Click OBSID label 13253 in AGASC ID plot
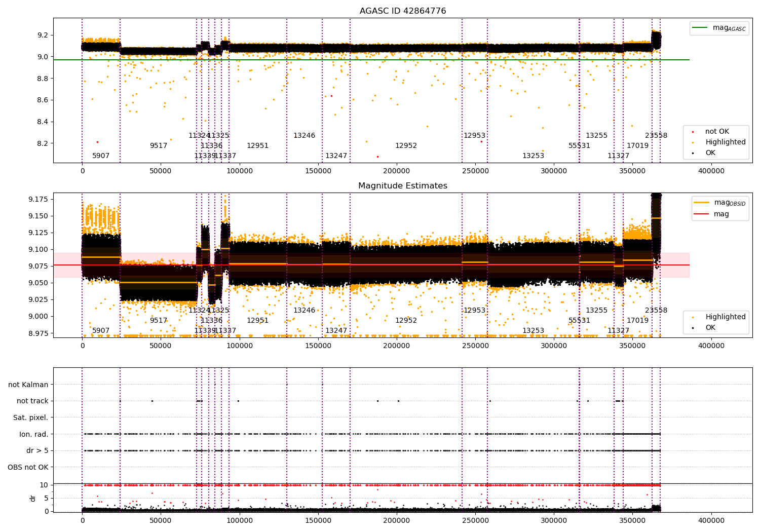 coord(534,156)
